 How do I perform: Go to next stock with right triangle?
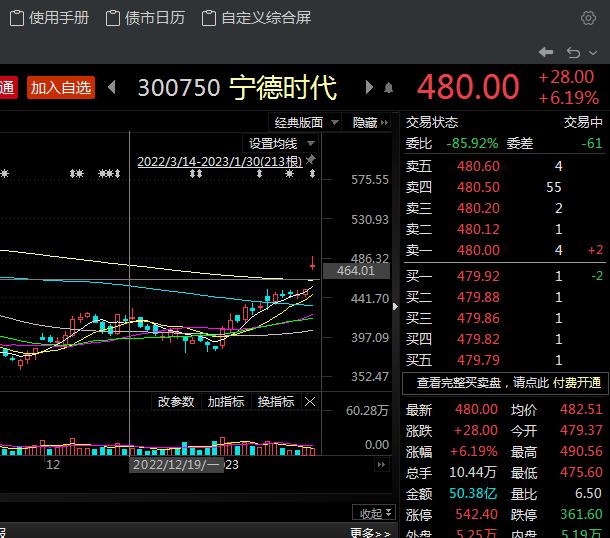(x=369, y=87)
